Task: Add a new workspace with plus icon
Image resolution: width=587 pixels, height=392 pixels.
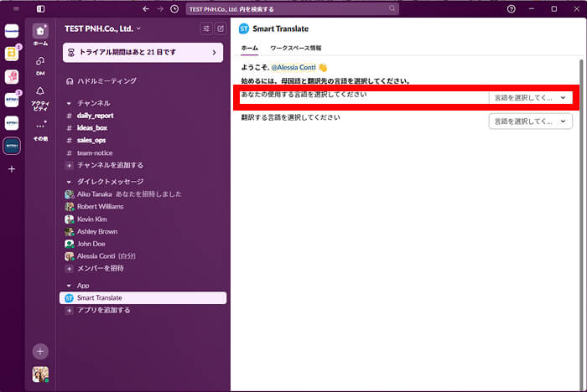Action: point(12,169)
